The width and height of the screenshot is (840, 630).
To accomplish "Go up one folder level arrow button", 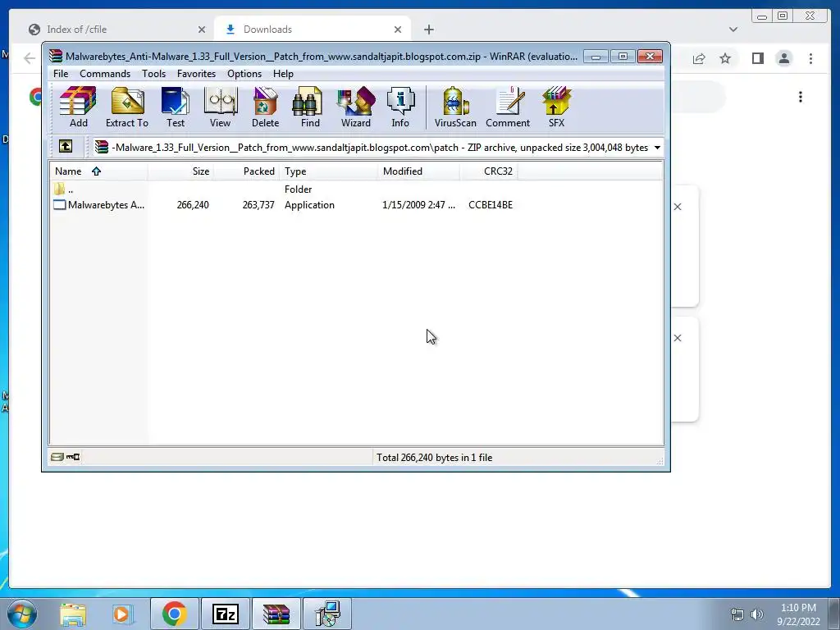I will [66, 146].
